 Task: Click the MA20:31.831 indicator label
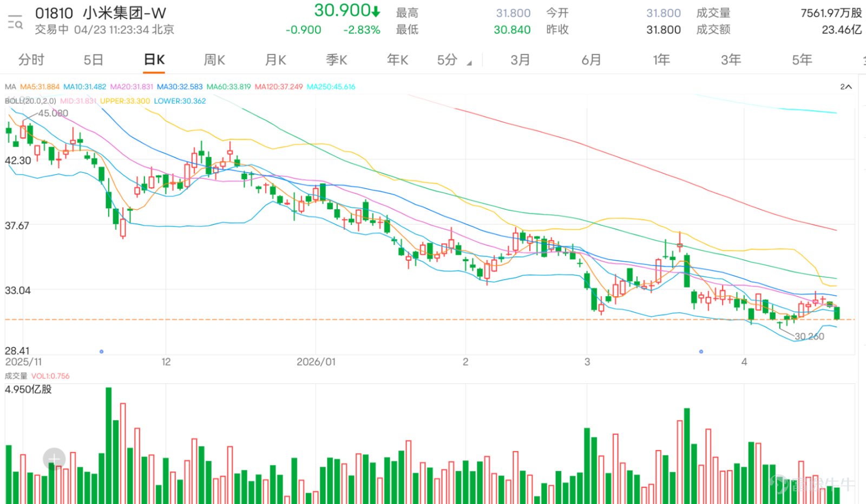132,87
